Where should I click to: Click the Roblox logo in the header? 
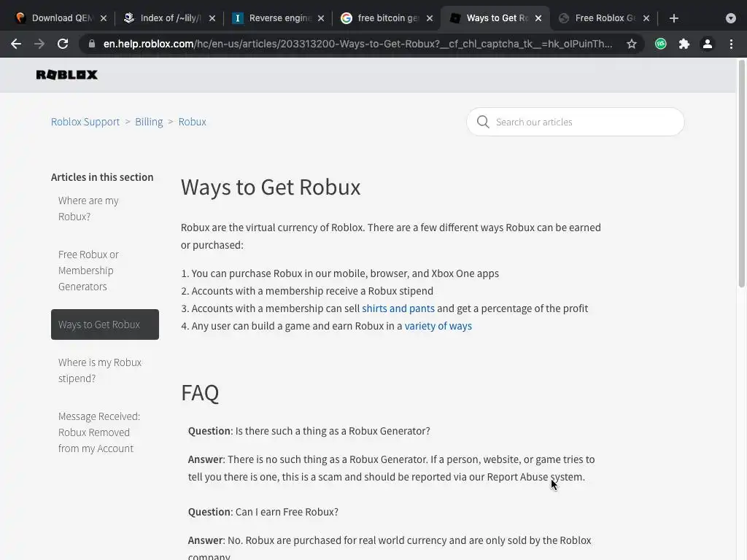[66, 75]
